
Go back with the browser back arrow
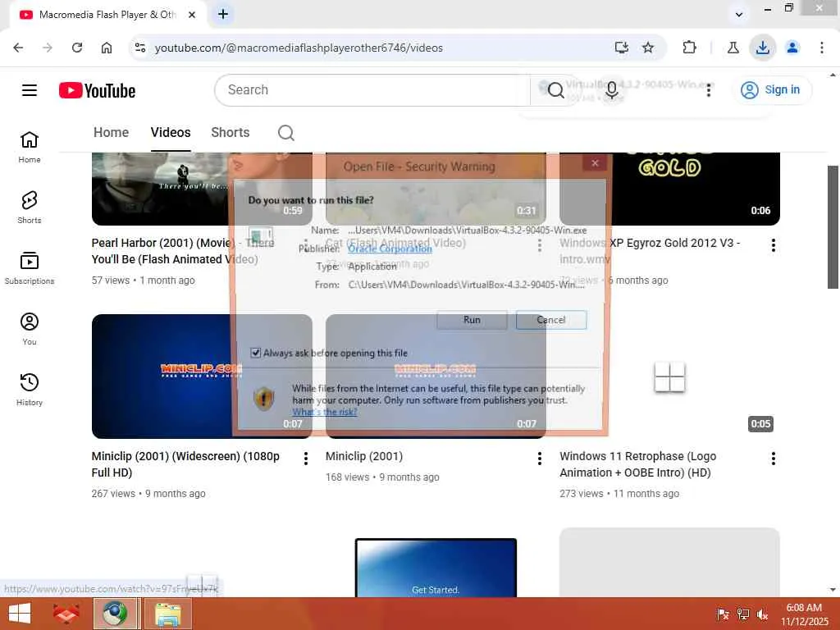point(18,48)
